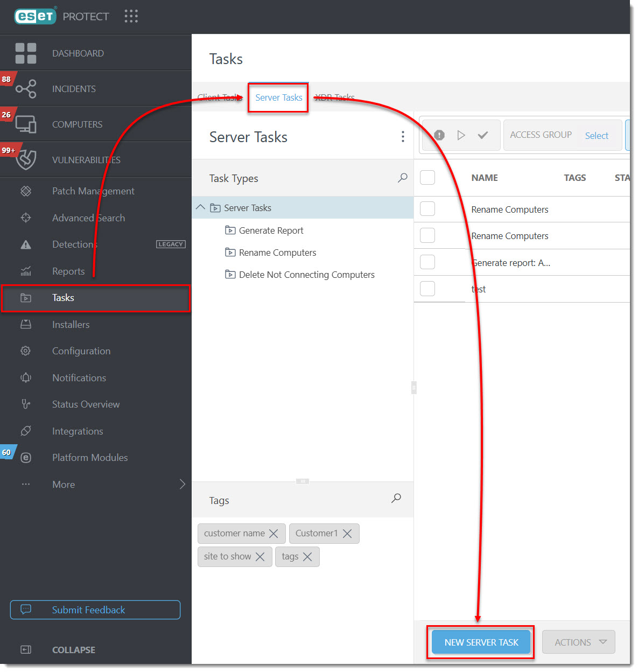Open the Notifications bell icon
Screen dimensions: 638x672
pos(26,378)
